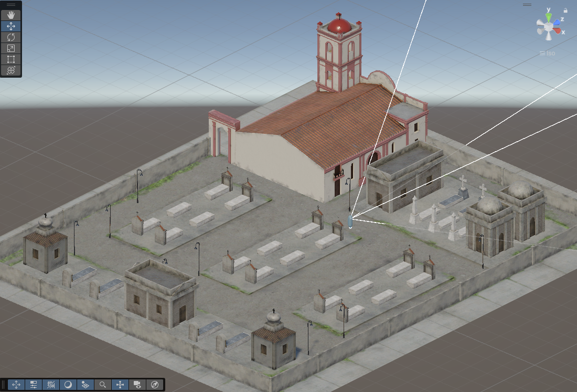Click the handle above the orientation gizmo
Image resolution: width=577 pixels, height=392 pixels.
pos(527,5)
